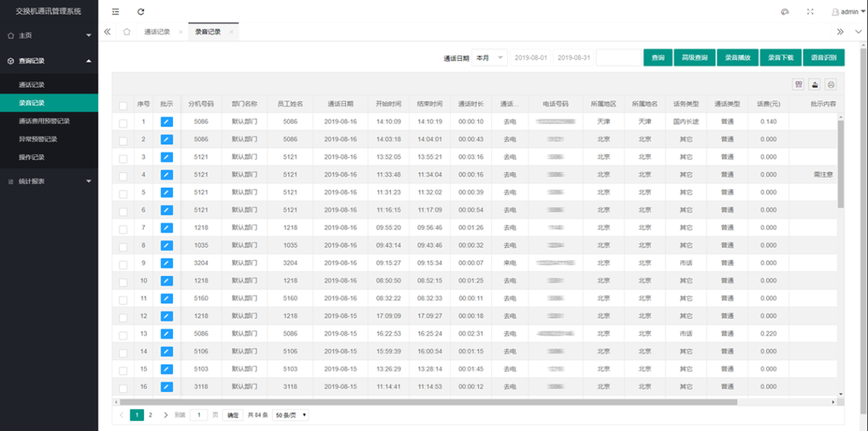This screenshot has width=868, height=431.
Task: Click the table's horizontal scrollbar
Action: (434, 402)
